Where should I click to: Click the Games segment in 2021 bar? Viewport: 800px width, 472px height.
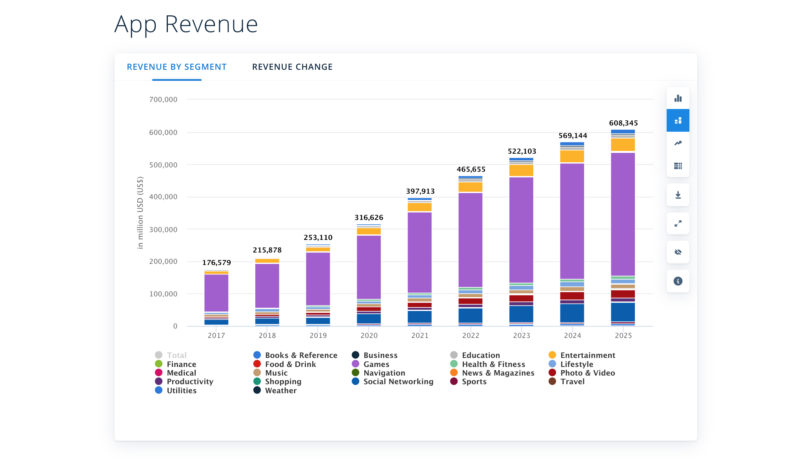[x=420, y=250]
